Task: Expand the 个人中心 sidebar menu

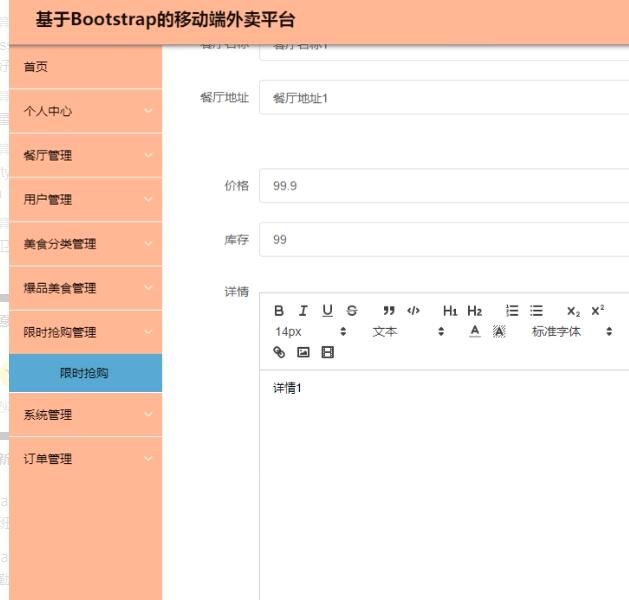Action: click(85, 111)
